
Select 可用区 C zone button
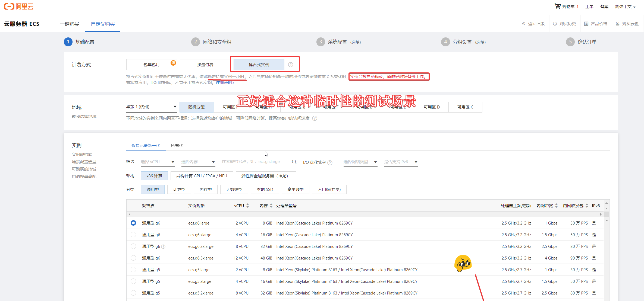pos(465,107)
